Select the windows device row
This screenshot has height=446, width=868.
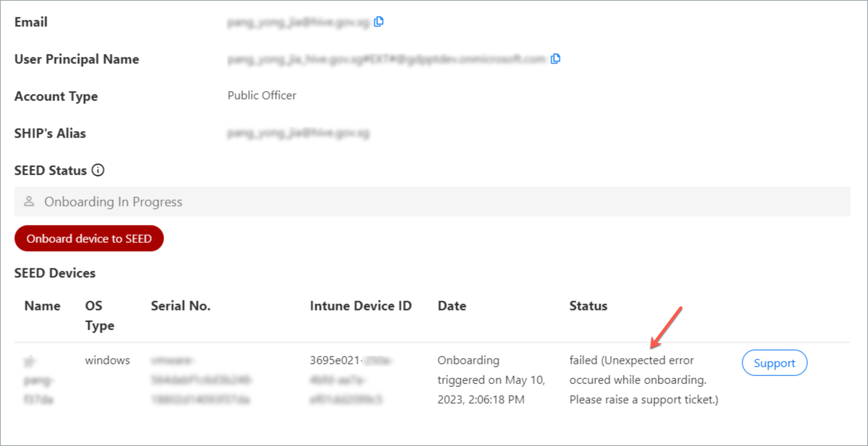coord(107,360)
